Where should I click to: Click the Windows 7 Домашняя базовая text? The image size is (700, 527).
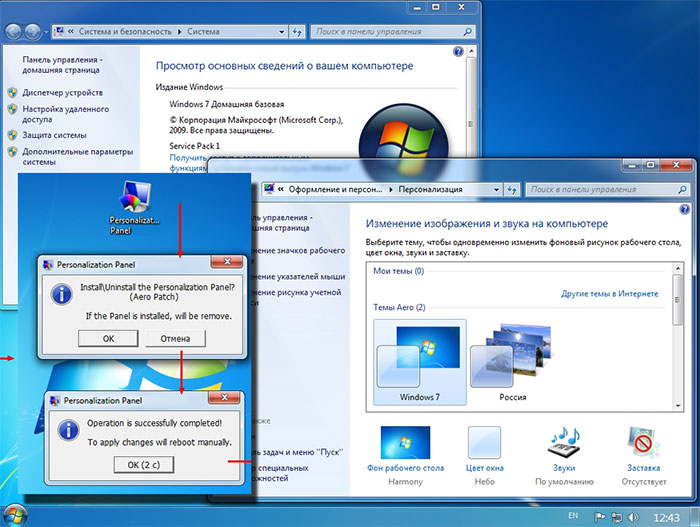[226, 104]
